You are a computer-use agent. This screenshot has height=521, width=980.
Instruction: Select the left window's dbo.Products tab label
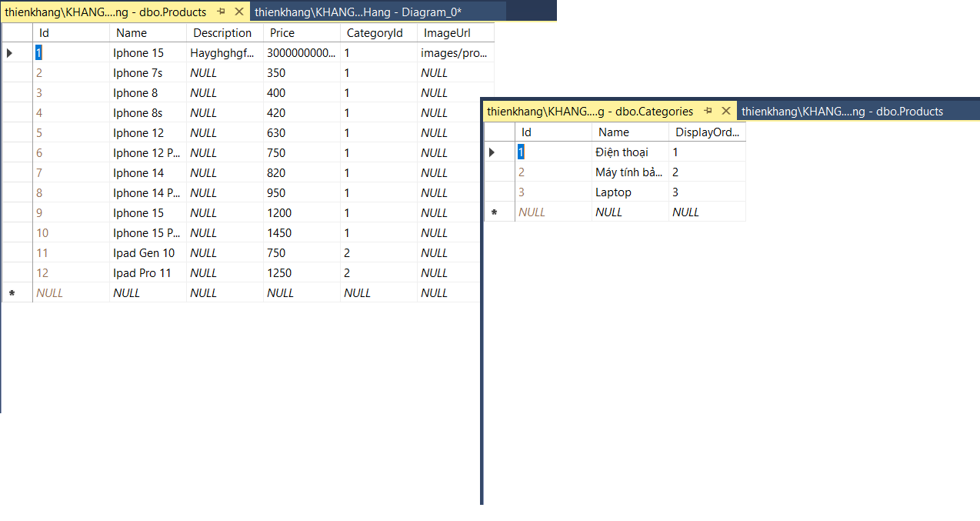point(105,12)
